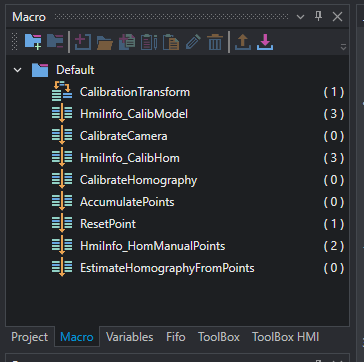Click the (1) count beside CalibrationTransform

334,92
